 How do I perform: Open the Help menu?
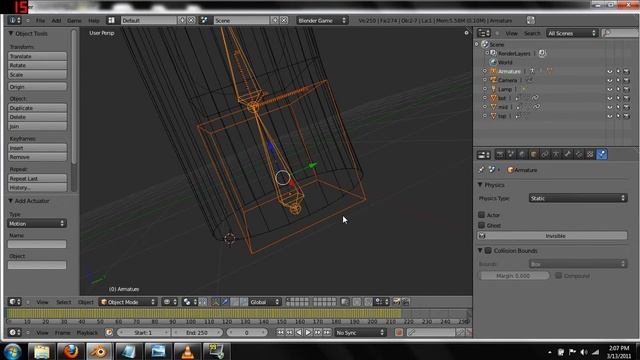click(94, 20)
